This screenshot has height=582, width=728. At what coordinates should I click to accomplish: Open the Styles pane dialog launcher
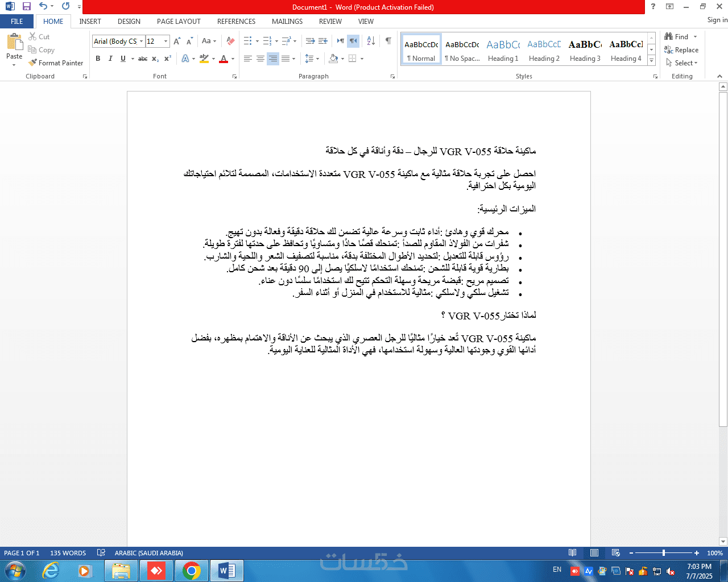click(x=655, y=76)
